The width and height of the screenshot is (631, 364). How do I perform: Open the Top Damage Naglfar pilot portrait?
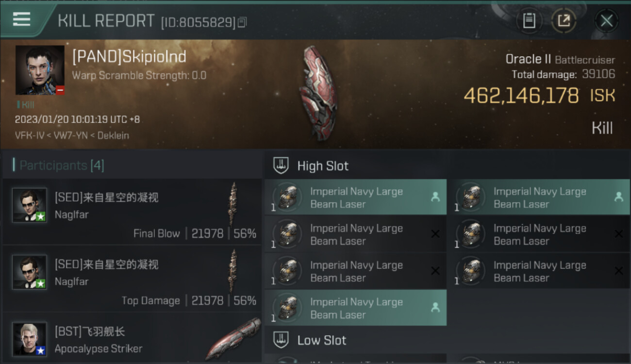click(30, 272)
